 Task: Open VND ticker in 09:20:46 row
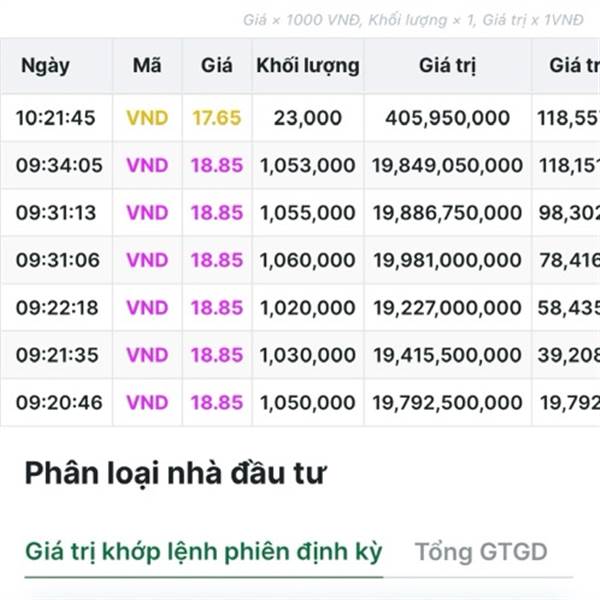pyautogui.click(x=147, y=403)
